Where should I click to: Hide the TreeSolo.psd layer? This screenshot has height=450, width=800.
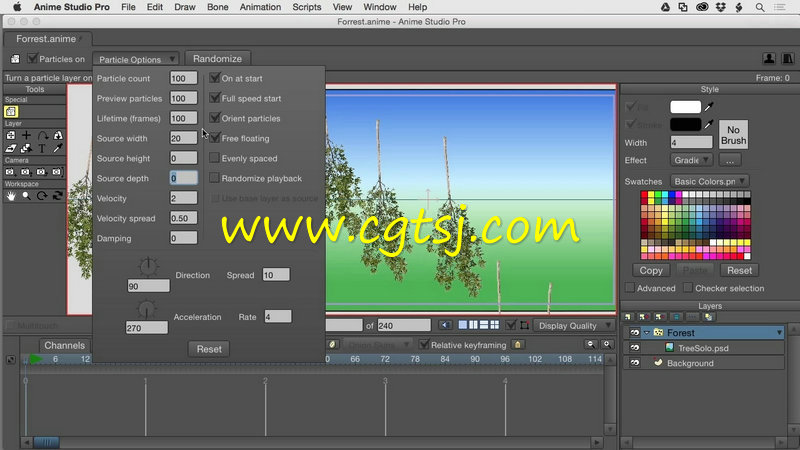point(634,348)
